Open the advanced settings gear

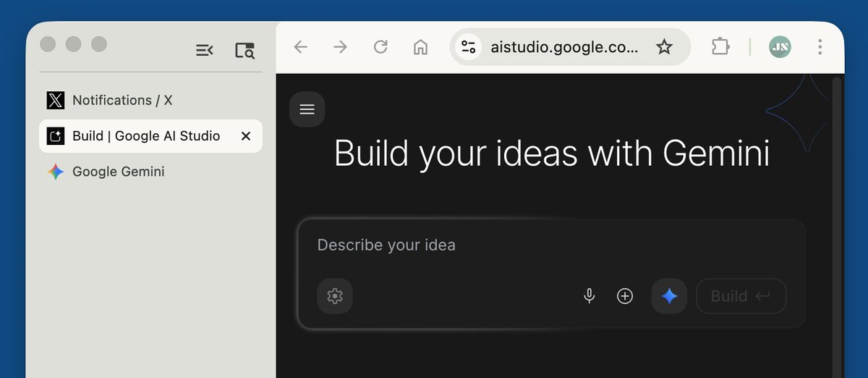coord(335,296)
